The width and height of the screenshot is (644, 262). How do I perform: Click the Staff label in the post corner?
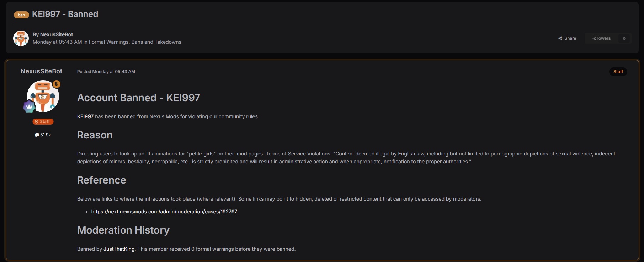(618, 72)
